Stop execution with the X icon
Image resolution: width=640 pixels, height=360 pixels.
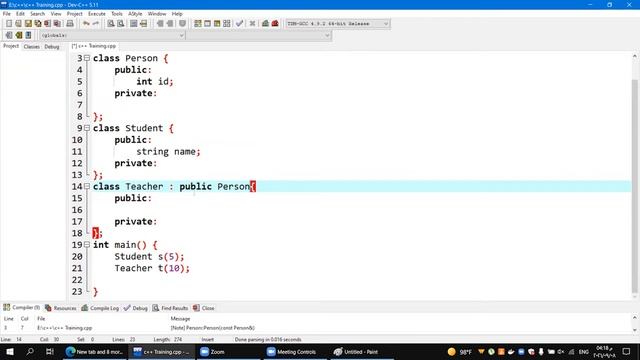(252, 24)
